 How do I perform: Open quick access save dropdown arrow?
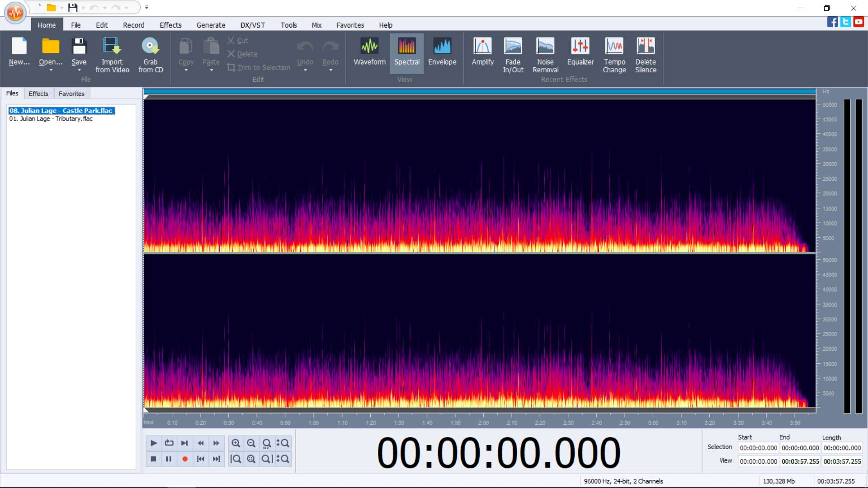pyautogui.click(x=83, y=8)
